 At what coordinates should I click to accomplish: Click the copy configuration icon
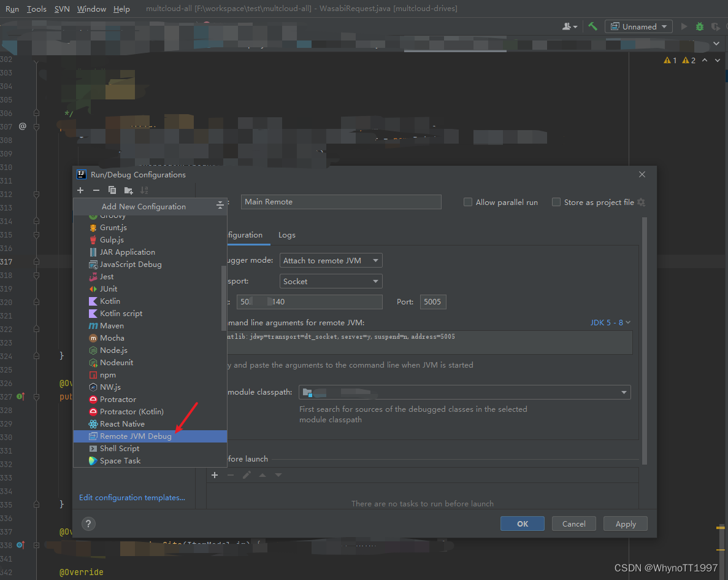[x=112, y=190]
